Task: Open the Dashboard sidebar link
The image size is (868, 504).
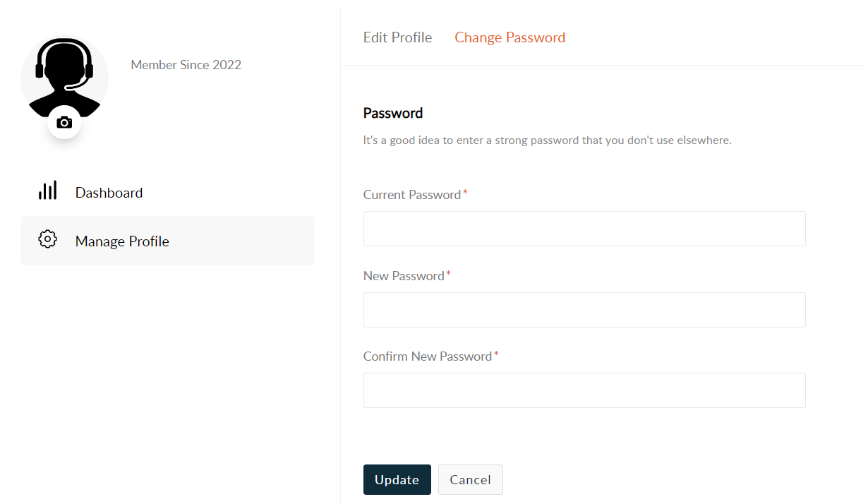Action: [109, 193]
